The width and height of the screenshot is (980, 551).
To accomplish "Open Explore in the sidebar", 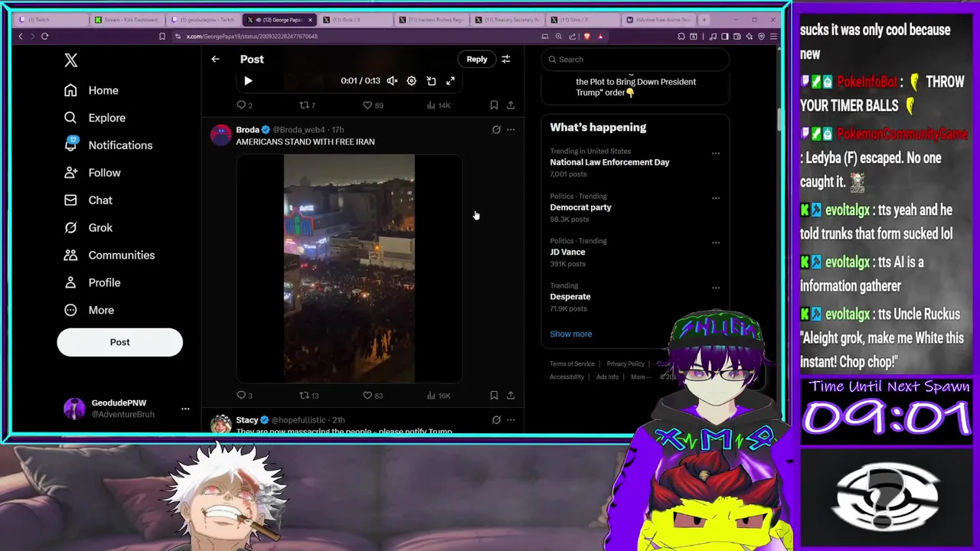I will (95, 118).
